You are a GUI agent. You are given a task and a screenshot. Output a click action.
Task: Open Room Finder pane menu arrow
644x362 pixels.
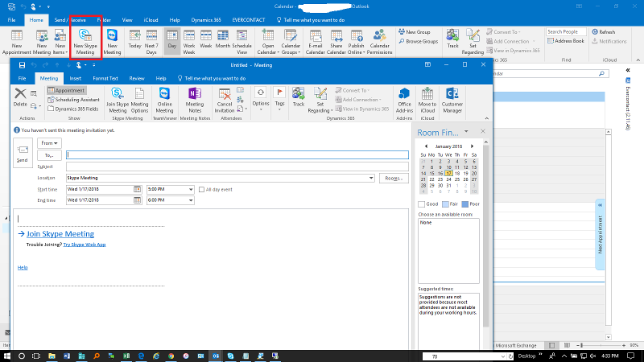466,132
